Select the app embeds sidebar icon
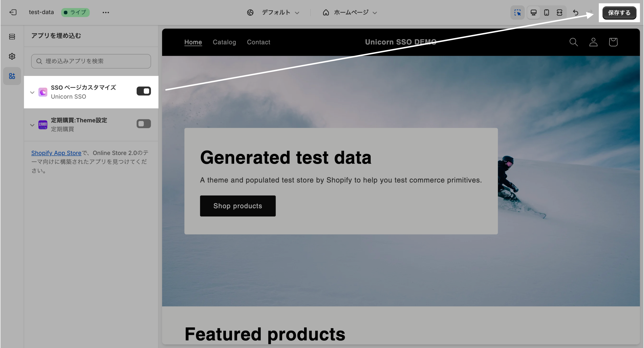The height and width of the screenshot is (348, 644). pos(12,76)
